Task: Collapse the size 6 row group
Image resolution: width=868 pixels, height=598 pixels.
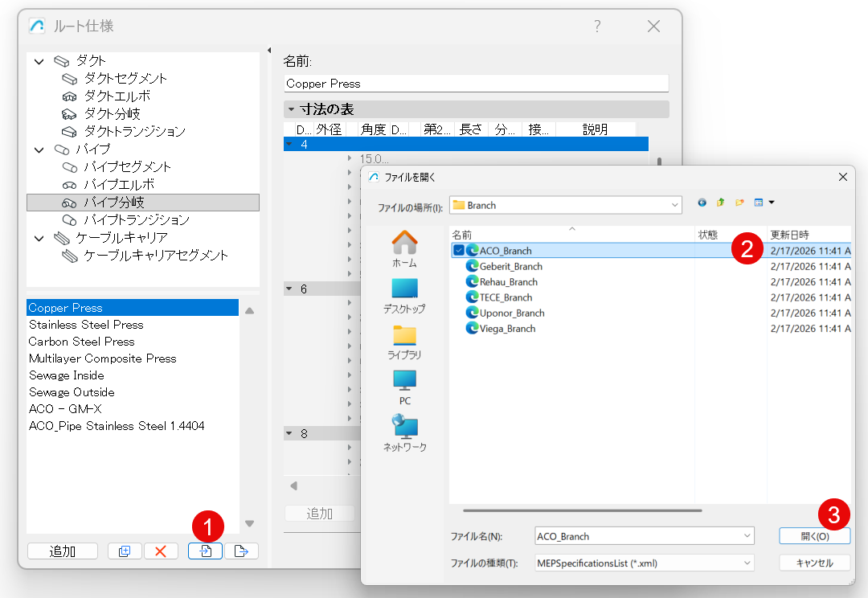Action: click(x=289, y=289)
